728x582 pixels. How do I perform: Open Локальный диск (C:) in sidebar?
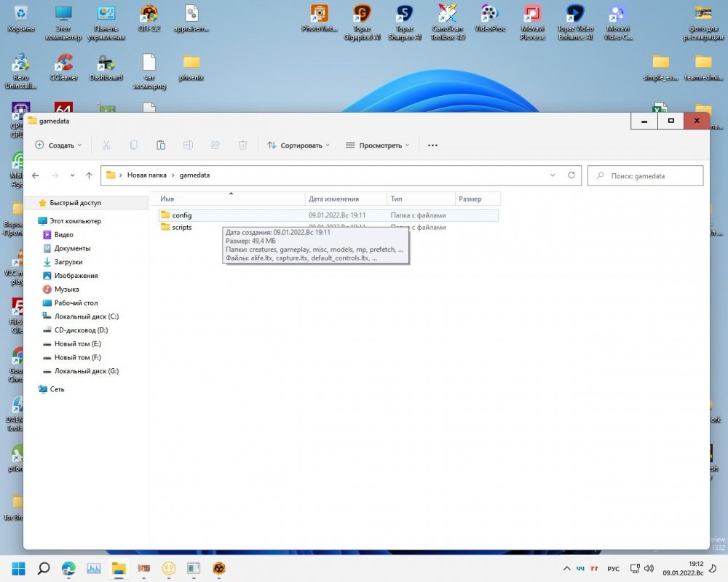point(86,316)
